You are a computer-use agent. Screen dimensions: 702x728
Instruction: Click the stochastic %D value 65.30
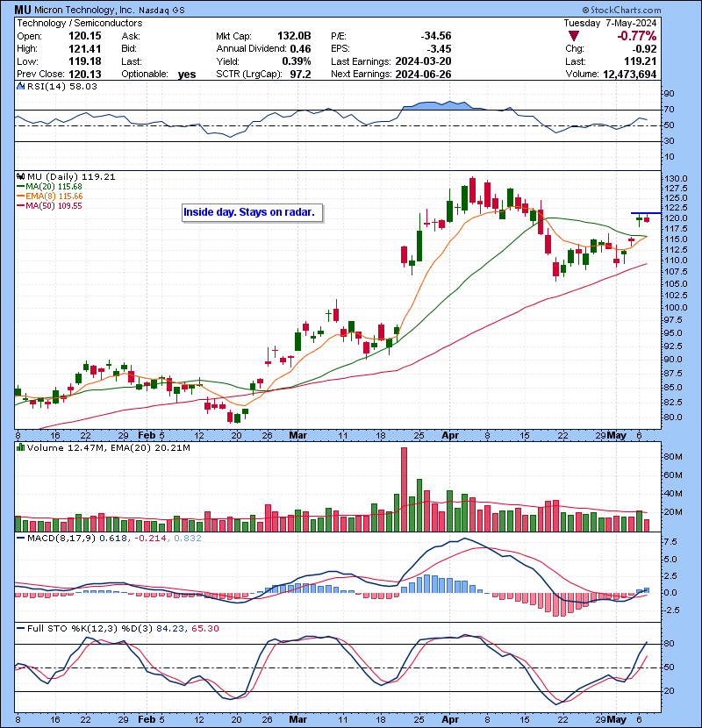[x=204, y=628]
